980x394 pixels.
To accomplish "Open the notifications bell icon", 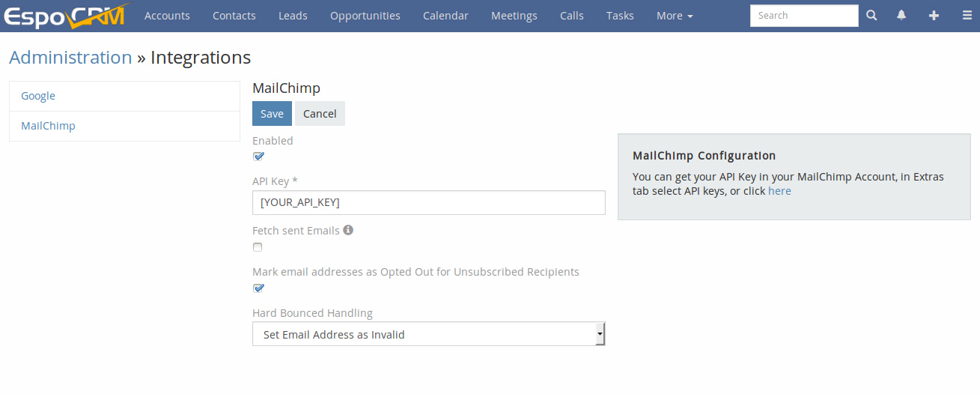I will coord(901,15).
